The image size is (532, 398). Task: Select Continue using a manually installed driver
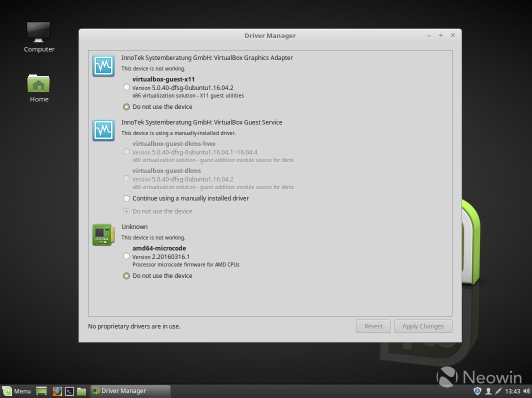126,198
